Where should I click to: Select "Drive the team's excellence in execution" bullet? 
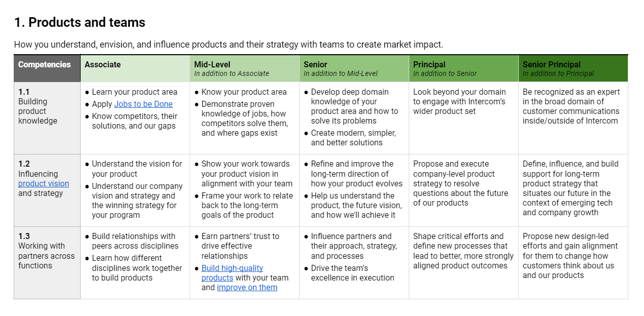pyautogui.click(x=352, y=273)
